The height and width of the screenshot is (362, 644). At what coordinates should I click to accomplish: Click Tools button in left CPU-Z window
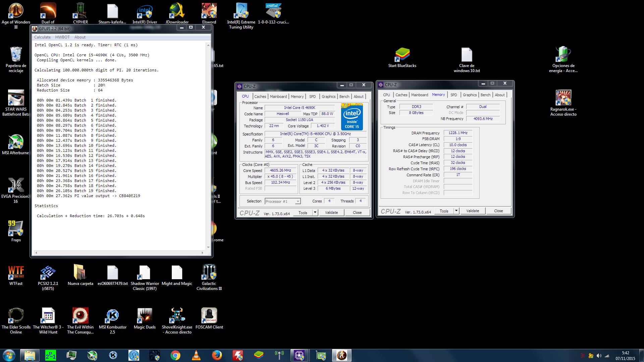pyautogui.click(x=303, y=213)
